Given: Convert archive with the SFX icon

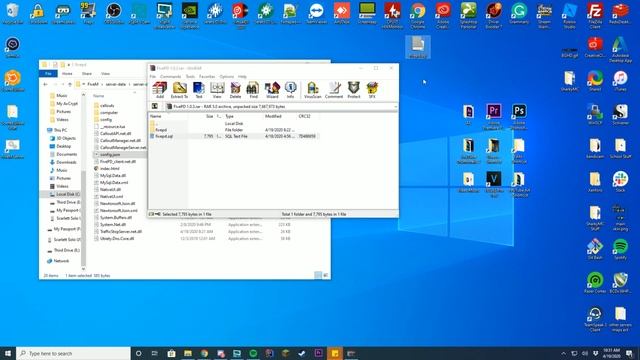Looking at the screenshot, I should click(372, 90).
